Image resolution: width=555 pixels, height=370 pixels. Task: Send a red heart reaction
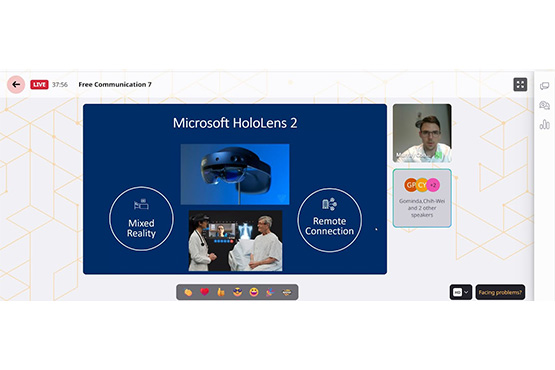205,292
